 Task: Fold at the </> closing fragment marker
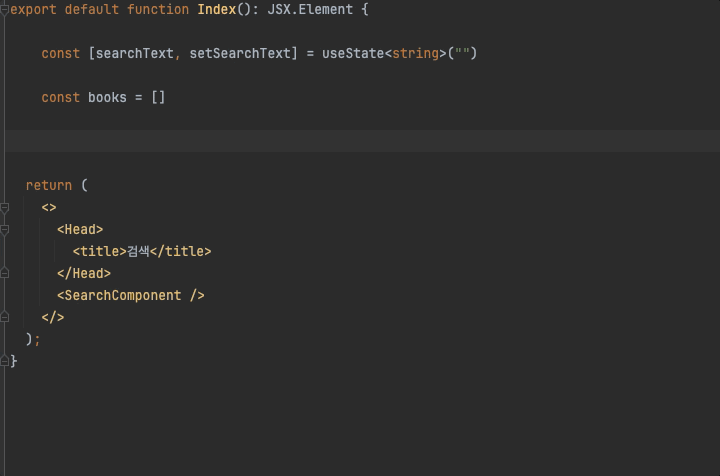pos(5,317)
